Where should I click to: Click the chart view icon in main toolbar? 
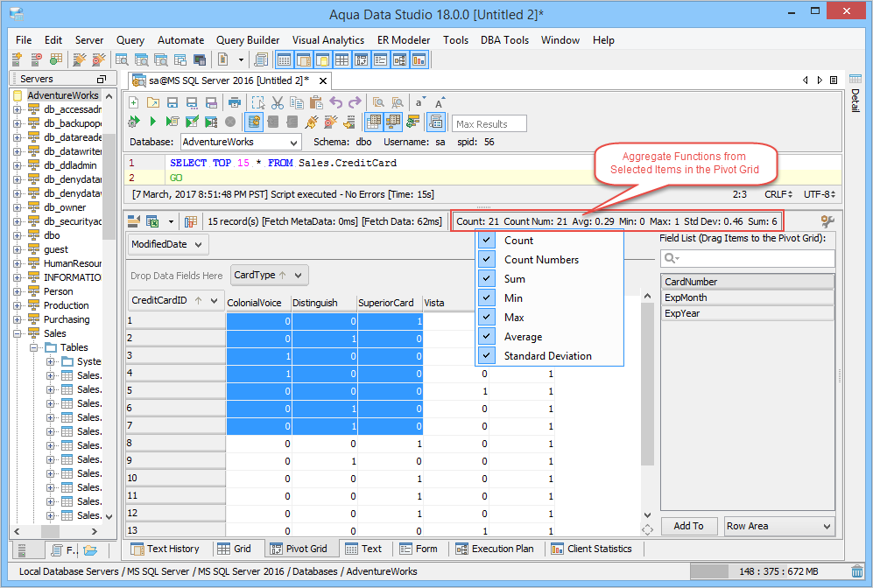pos(419,59)
